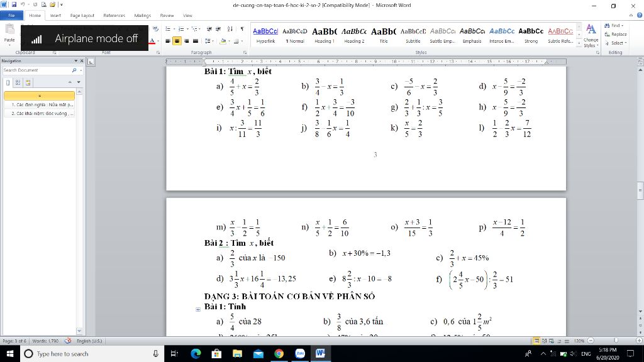The image size is (644, 362).
Task: Click the Paste button in Clipboard group
Action: 9,34
